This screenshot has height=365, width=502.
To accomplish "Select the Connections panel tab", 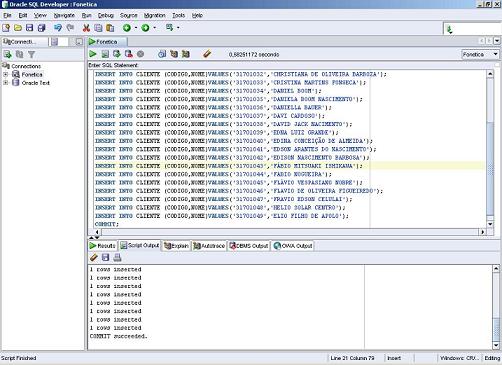I will [x=24, y=42].
